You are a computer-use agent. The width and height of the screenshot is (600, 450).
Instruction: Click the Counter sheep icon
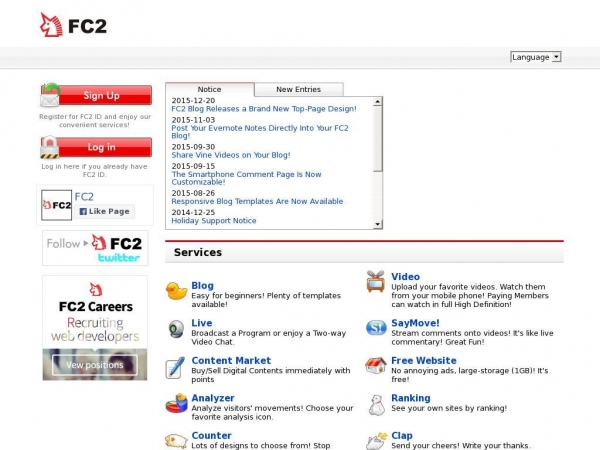(176, 440)
